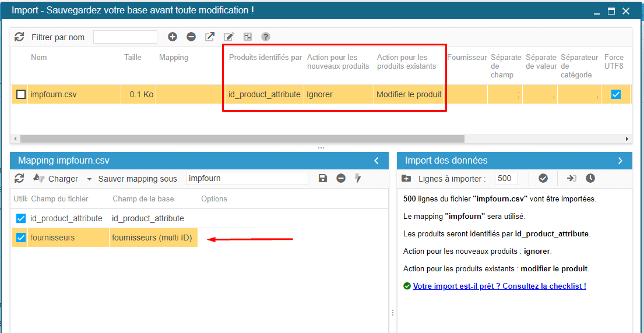Tick the impfourn.csv row checkbox
Viewport: 644px width, 333px height.
pyautogui.click(x=21, y=94)
